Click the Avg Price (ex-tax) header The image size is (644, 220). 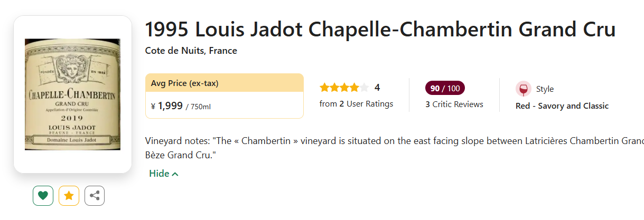[184, 83]
